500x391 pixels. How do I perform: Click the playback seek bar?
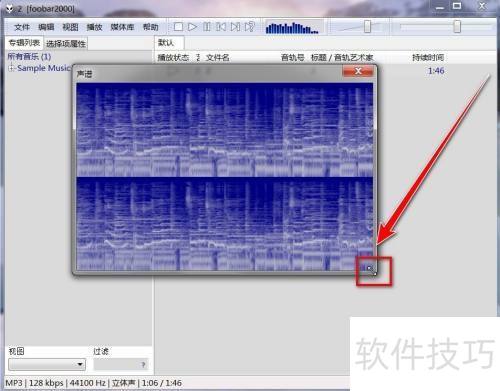tap(446, 27)
